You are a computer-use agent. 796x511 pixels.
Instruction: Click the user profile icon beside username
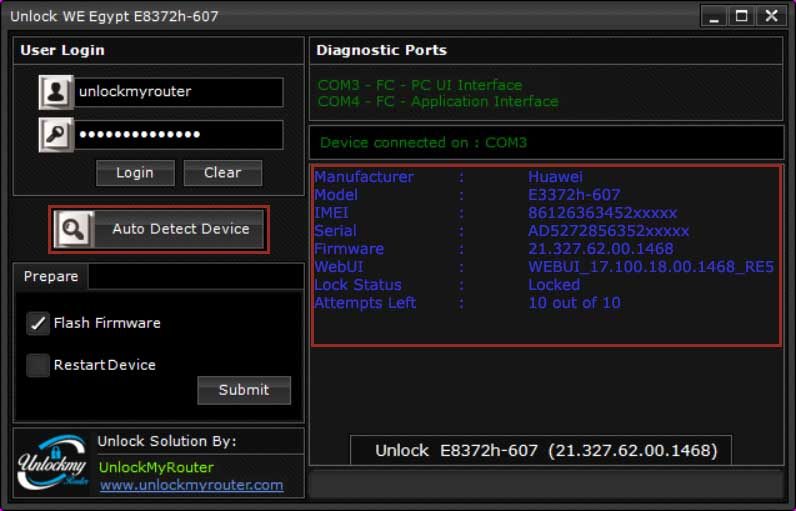56,92
